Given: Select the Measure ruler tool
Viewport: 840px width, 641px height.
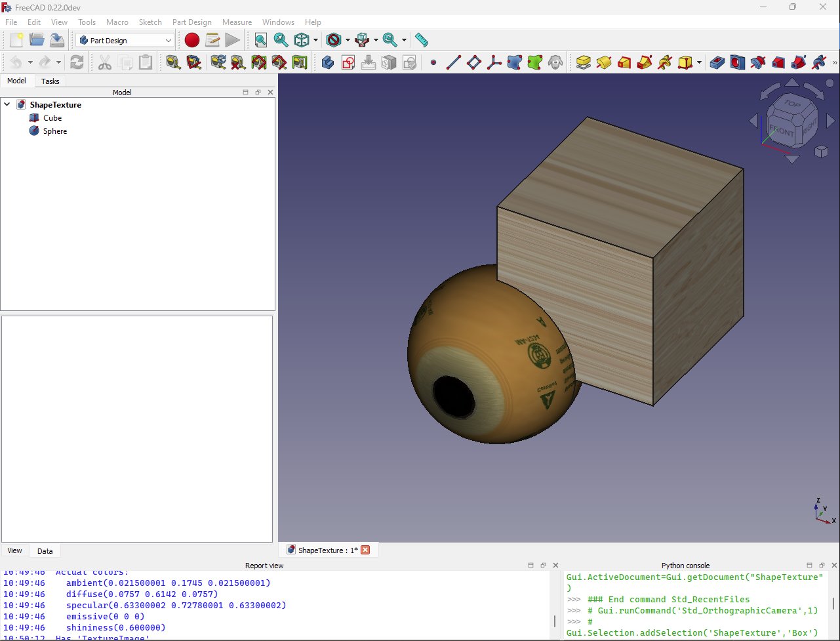Looking at the screenshot, I should click(421, 40).
